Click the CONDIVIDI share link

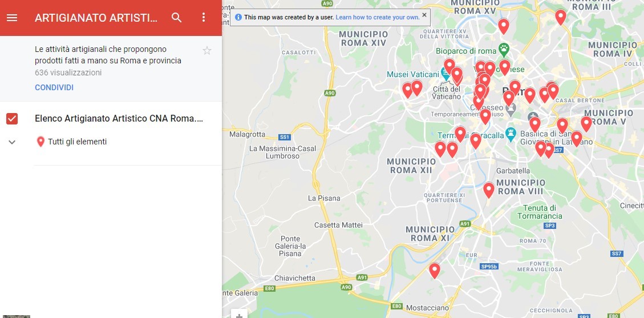54,87
